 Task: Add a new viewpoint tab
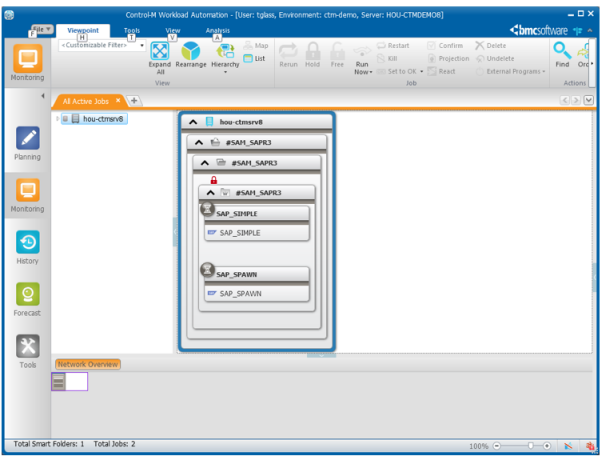pyautogui.click(x=134, y=101)
